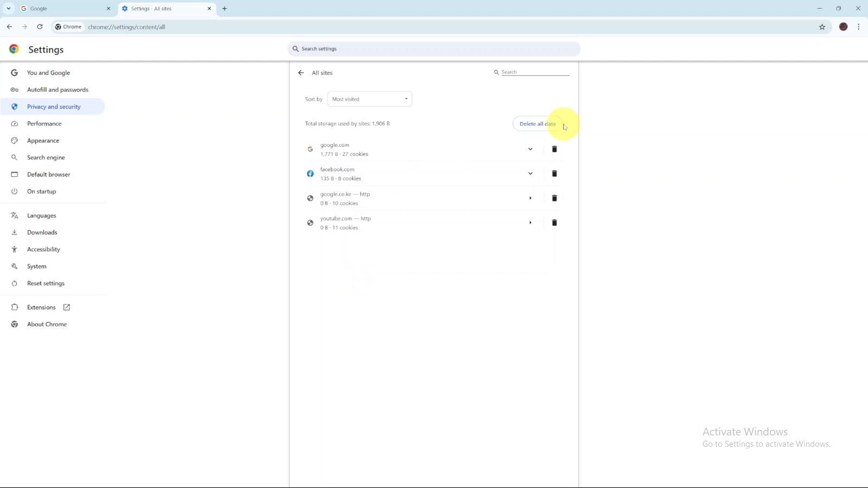Click the Autofill key icon
This screenshot has width=868, height=488.
point(15,89)
